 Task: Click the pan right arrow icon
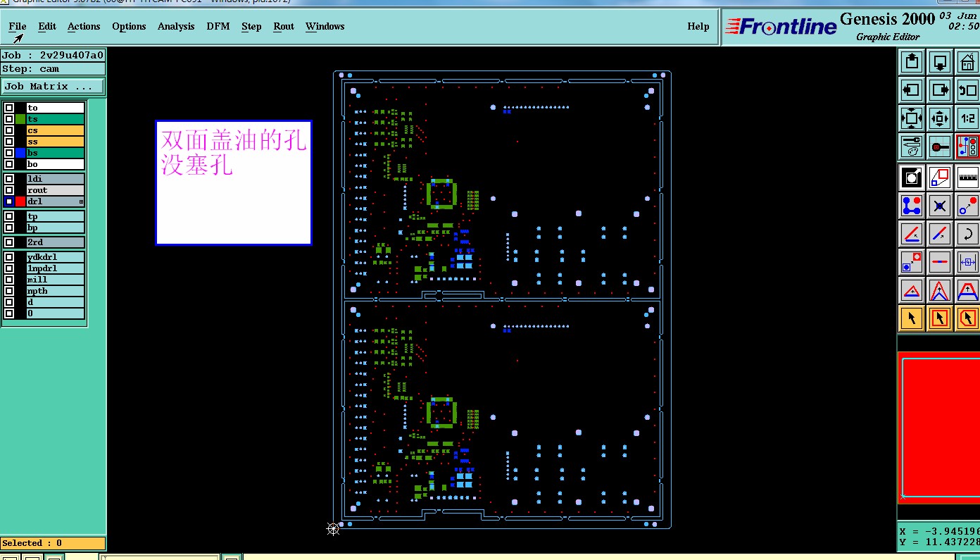point(940,90)
